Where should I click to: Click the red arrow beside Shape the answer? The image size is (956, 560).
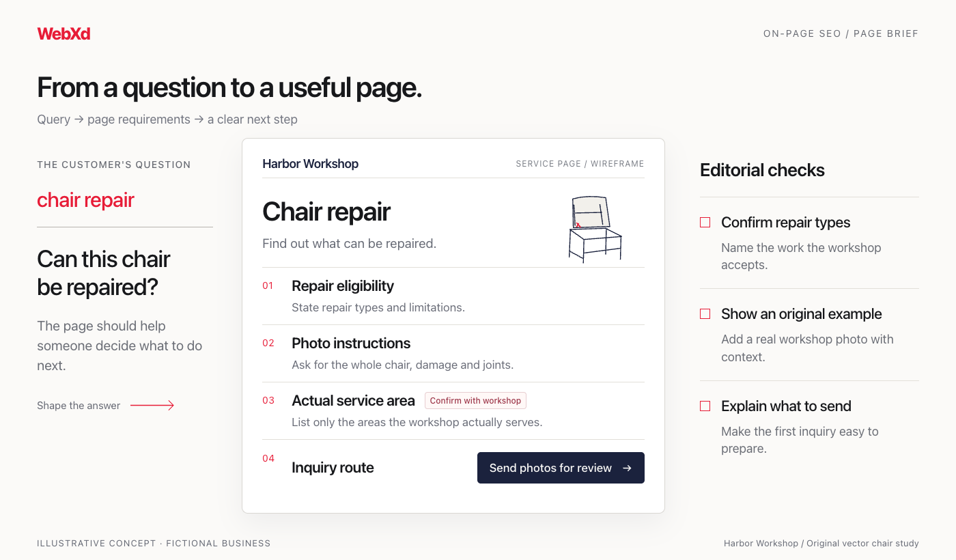point(152,406)
